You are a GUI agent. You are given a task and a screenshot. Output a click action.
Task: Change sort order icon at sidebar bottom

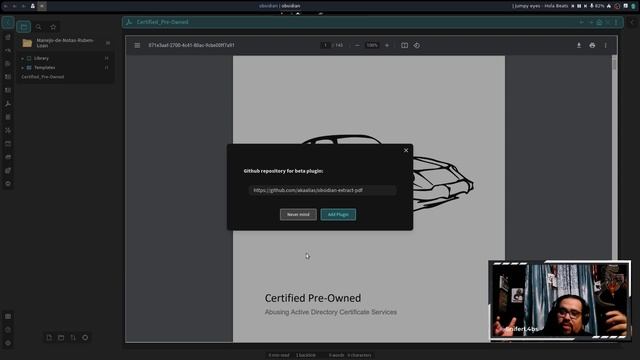pyautogui.click(x=73, y=338)
